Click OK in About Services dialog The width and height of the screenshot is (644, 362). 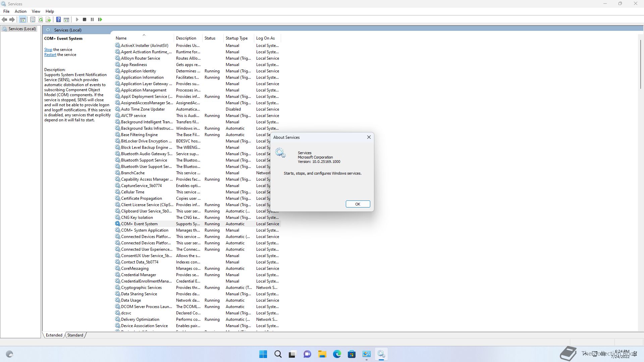[358, 204]
